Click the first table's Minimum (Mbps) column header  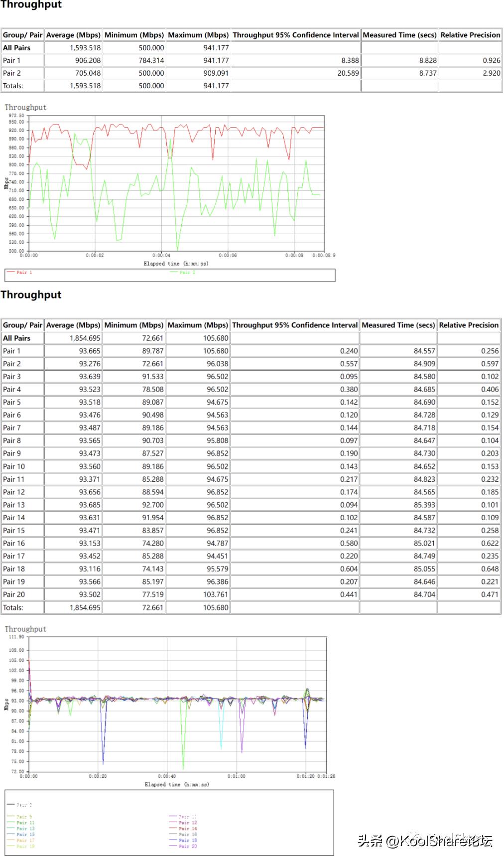(134, 35)
